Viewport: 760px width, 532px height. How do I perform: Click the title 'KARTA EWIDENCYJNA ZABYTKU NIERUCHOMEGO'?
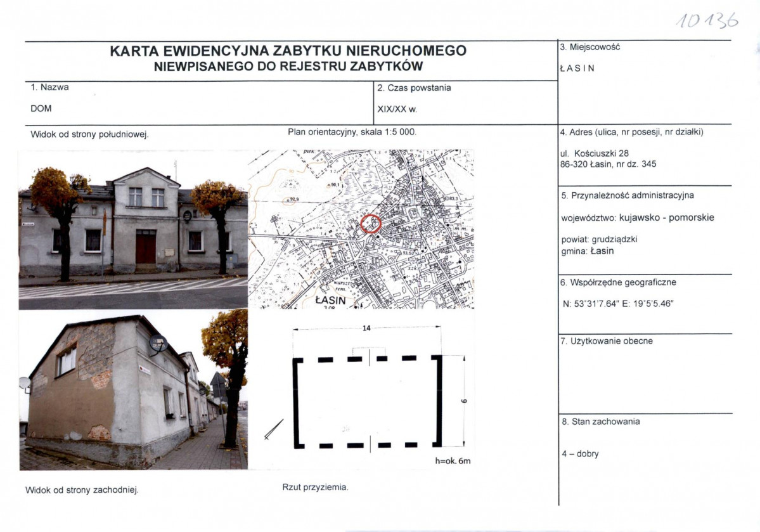(x=288, y=51)
